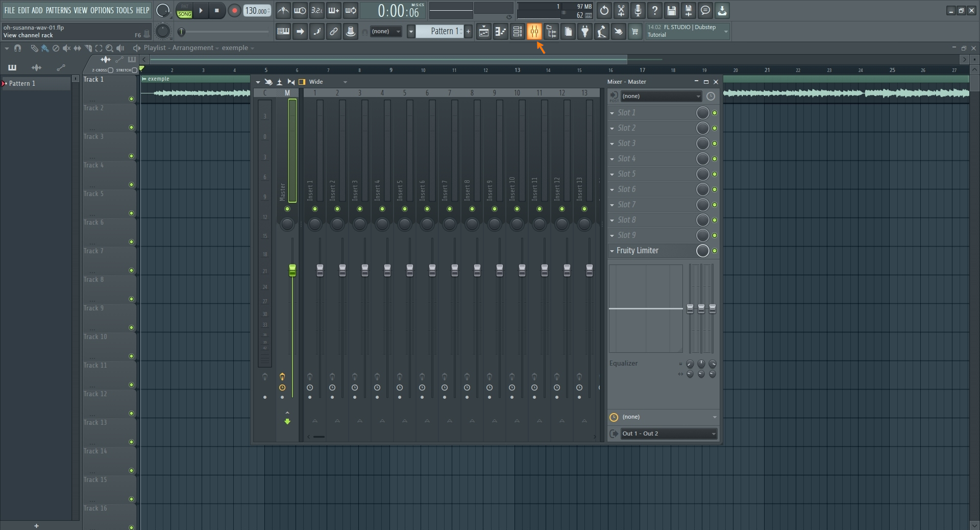The image size is (980, 530).
Task: Click the add pattern plus button
Action: click(x=468, y=32)
